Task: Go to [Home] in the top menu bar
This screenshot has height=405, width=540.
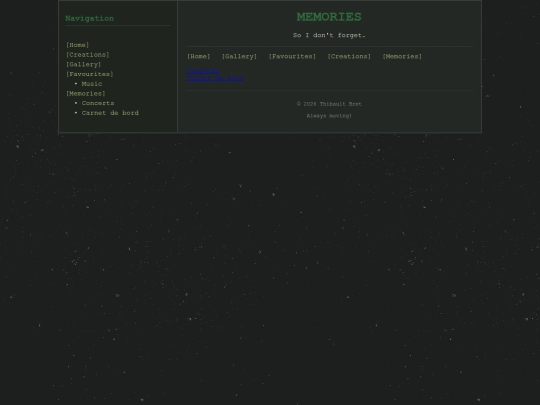Action: click(x=198, y=56)
